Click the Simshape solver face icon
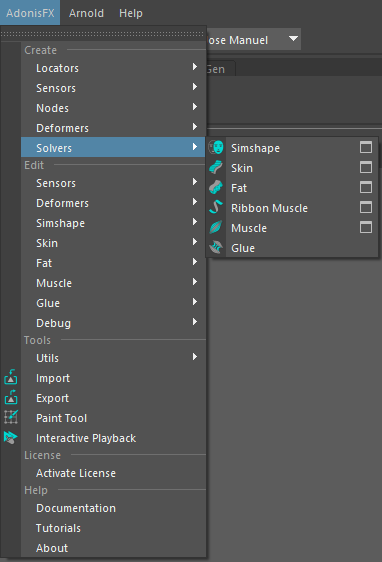 point(216,147)
